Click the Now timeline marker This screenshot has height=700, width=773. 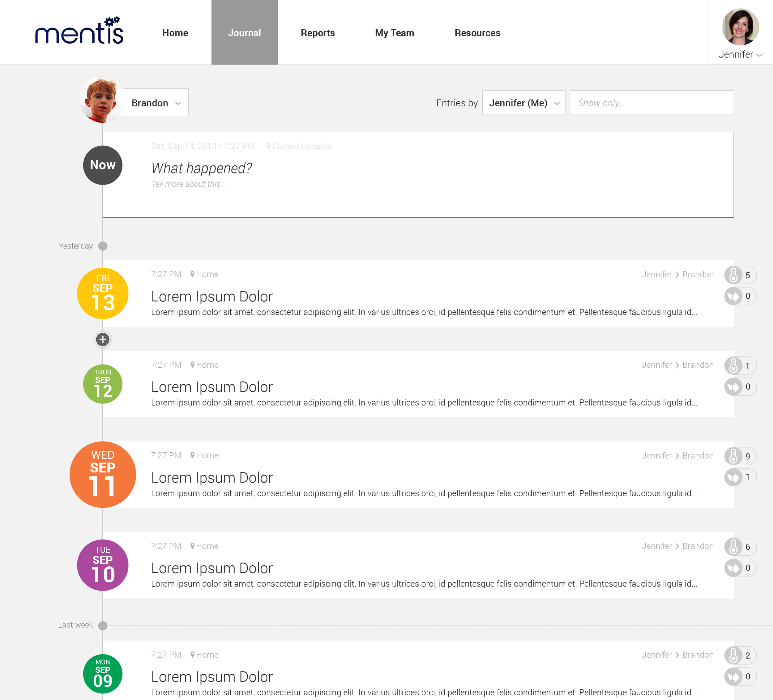coord(102,165)
